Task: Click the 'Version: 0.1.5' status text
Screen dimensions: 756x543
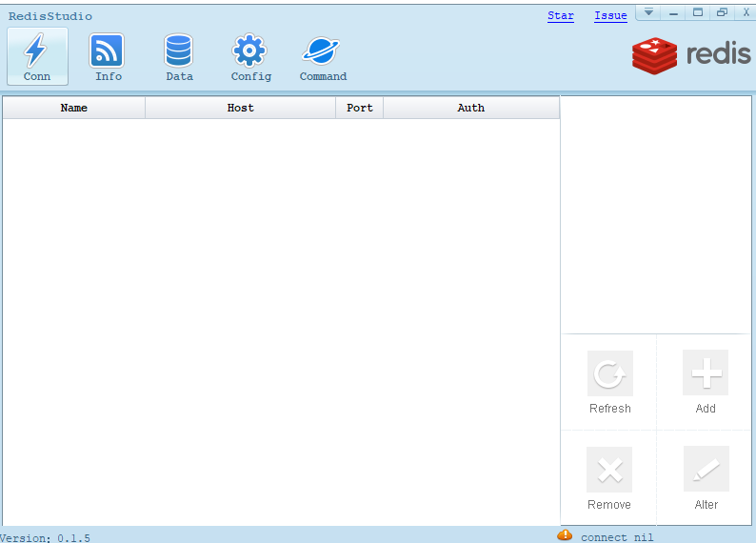Action: 45,537
